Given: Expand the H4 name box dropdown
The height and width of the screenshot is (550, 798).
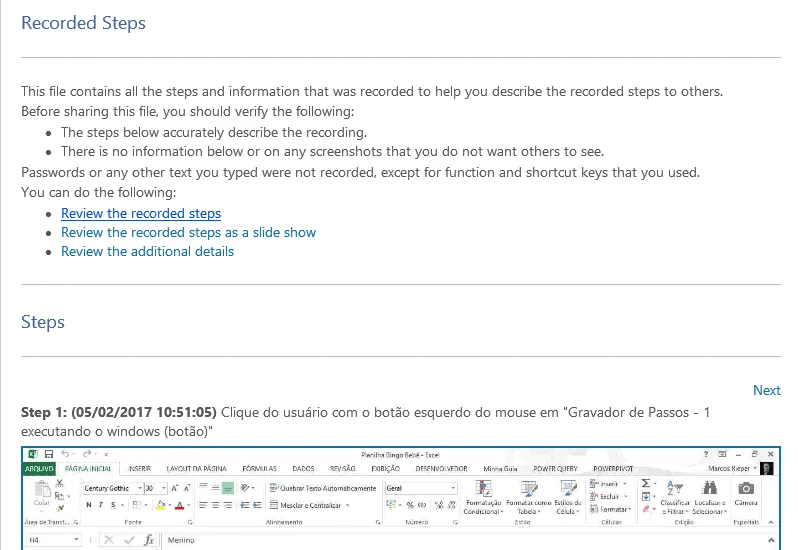Looking at the screenshot, I should tap(76, 540).
